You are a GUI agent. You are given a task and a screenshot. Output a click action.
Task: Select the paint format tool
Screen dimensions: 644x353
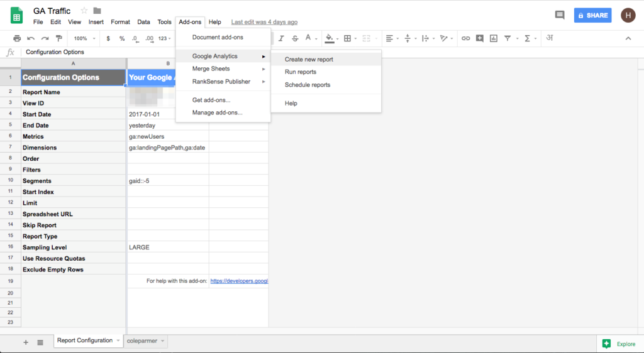pyautogui.click(x=59, y=38)
